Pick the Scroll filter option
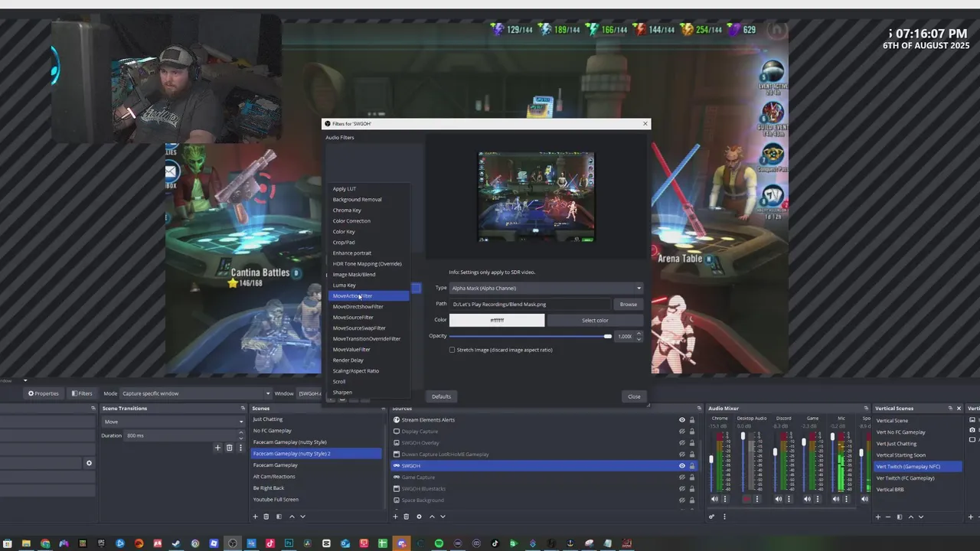Screen dimensions: 980x551 tap(339, 381)
